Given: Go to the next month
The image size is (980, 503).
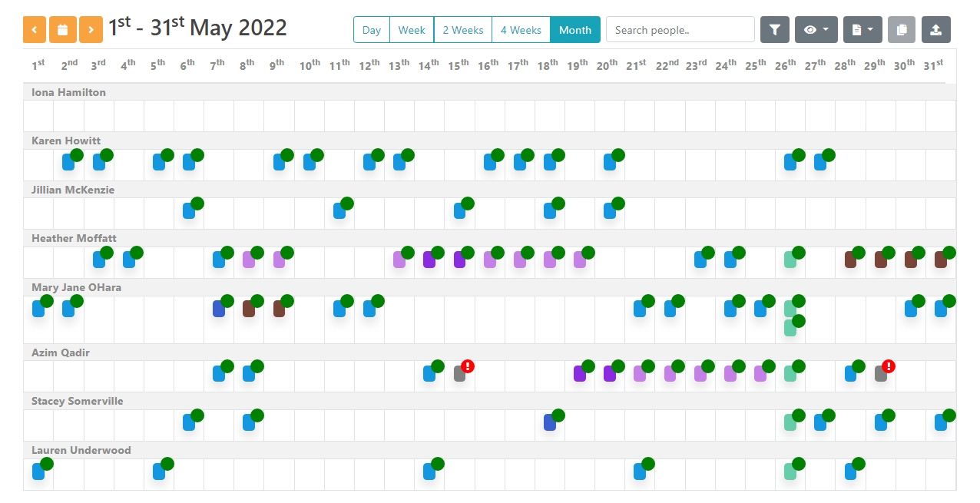Looking at the screenshot, I should click(x=91, y=30).
